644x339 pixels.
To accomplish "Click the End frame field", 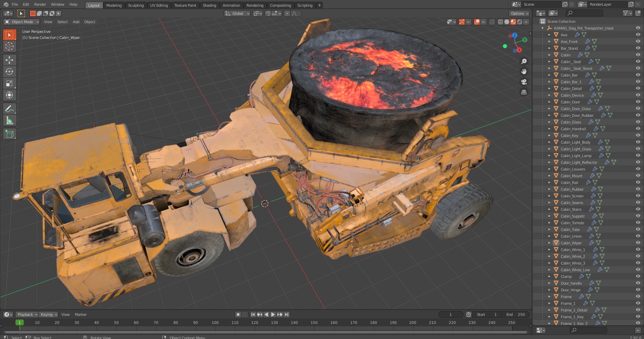I will [x=516, y=314].
